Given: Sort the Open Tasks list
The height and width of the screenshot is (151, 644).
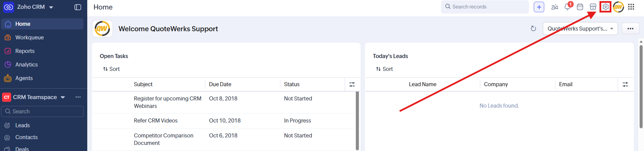Looking at the screenshot, I should pyautogui.click(x=111, y=69).
